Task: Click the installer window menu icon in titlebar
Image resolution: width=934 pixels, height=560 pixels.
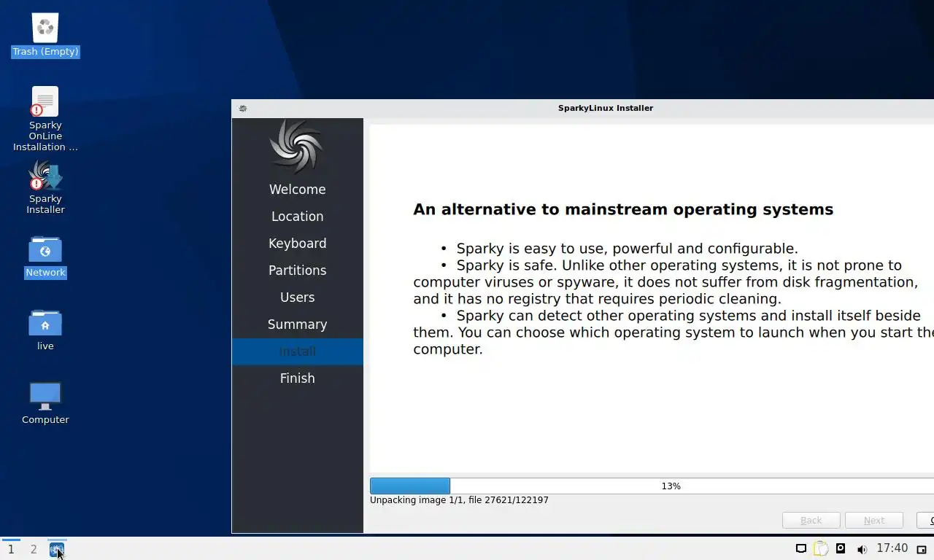Action: pos(243,108)
